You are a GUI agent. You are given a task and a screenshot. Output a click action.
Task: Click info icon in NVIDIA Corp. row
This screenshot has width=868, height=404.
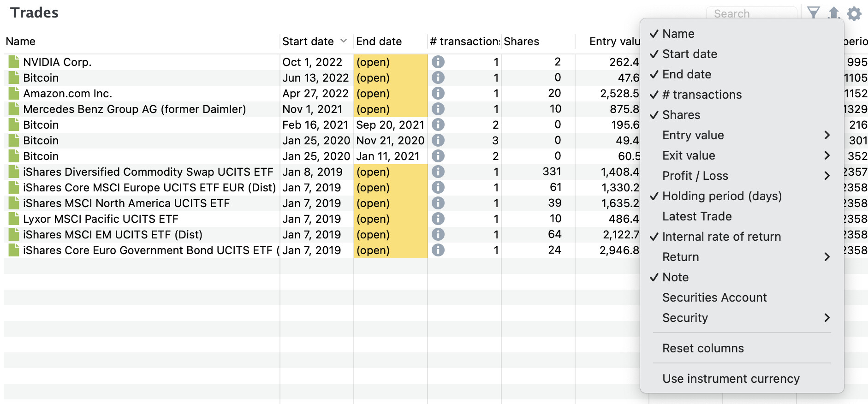tap(438, 62)
